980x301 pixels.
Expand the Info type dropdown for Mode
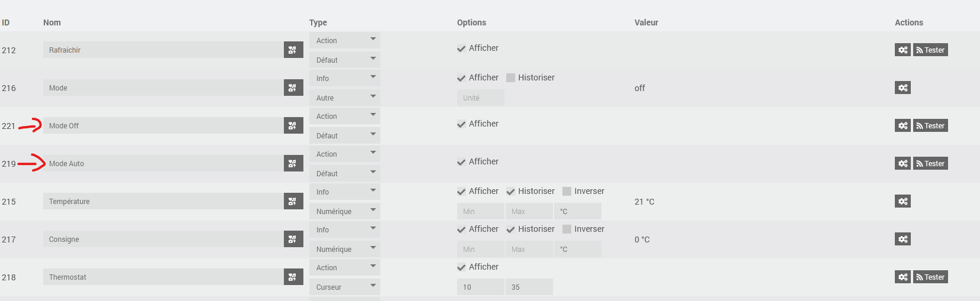[345, 78]
